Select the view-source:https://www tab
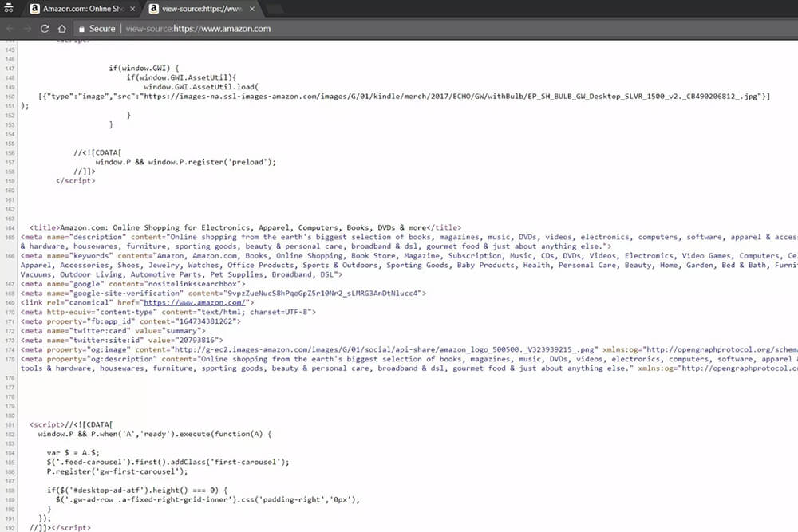The image size is (798, 532). [x=202, y=9]
